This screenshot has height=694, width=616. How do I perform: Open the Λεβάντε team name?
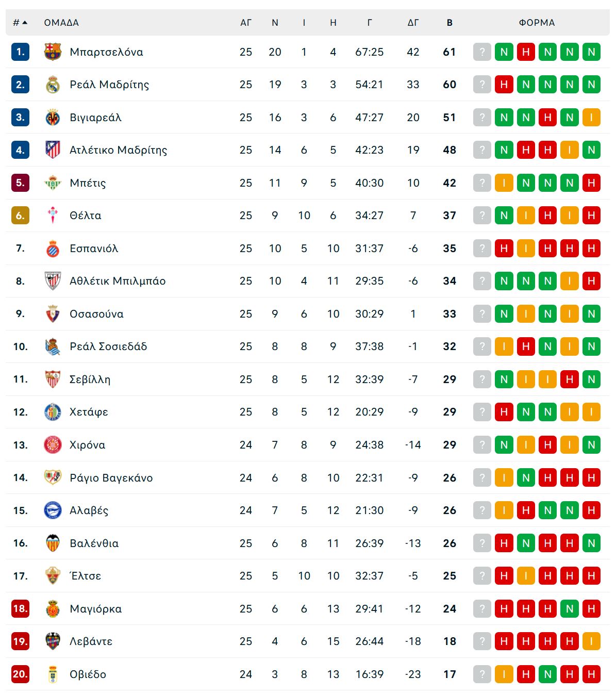point(91,641)
